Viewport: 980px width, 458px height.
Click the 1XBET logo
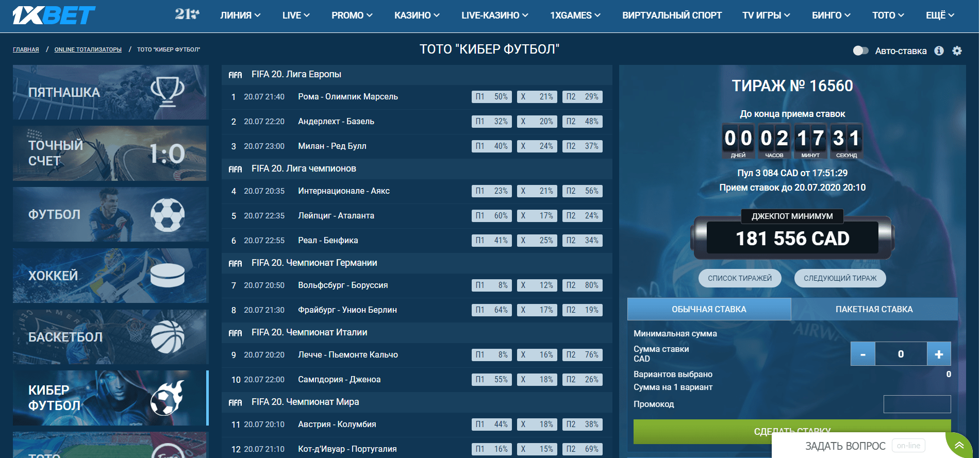[54, 15]
